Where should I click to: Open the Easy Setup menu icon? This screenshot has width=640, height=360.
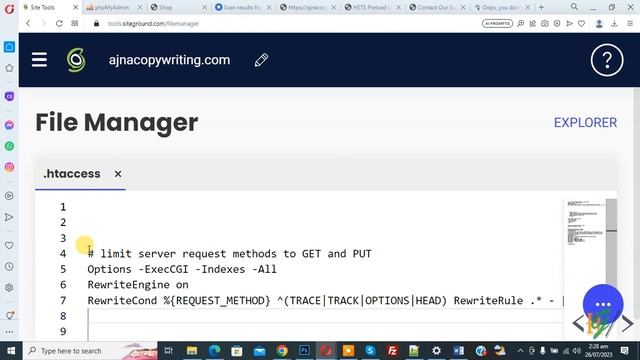coord(630,24)
